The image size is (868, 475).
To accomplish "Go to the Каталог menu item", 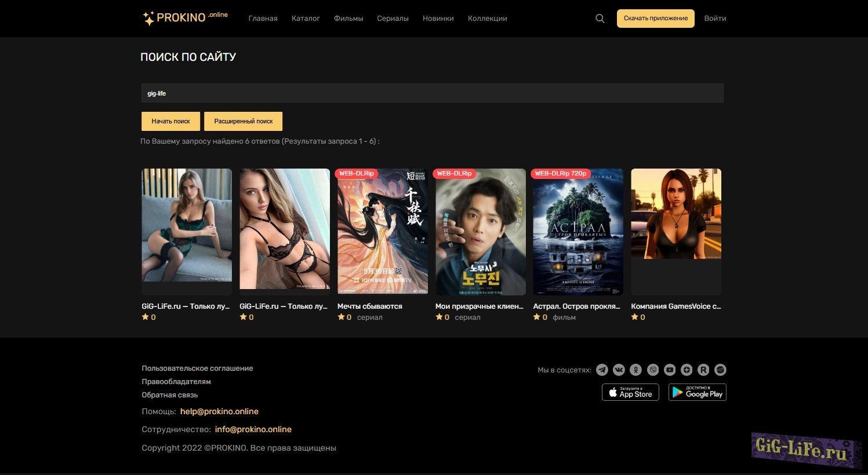I will 306,19.
